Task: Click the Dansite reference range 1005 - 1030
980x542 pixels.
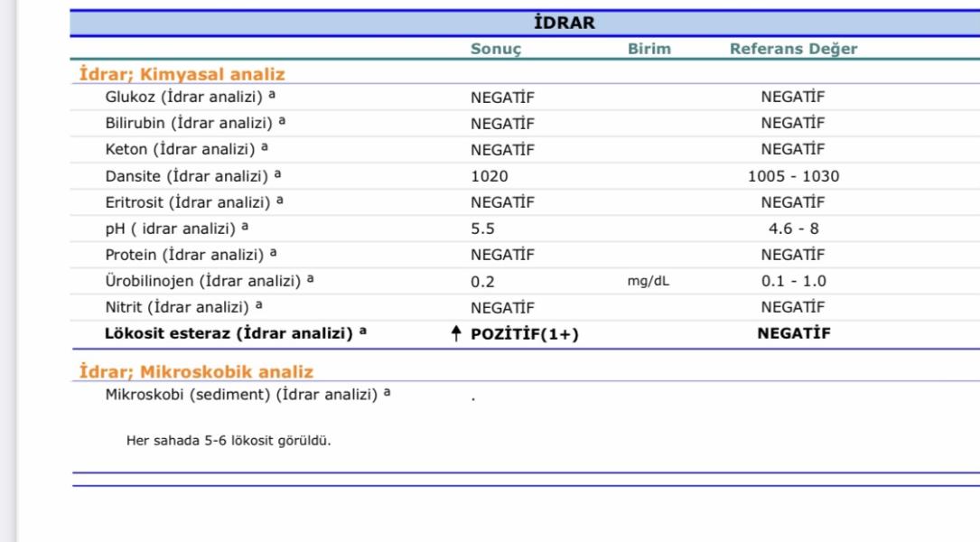Action: (793, 176)
